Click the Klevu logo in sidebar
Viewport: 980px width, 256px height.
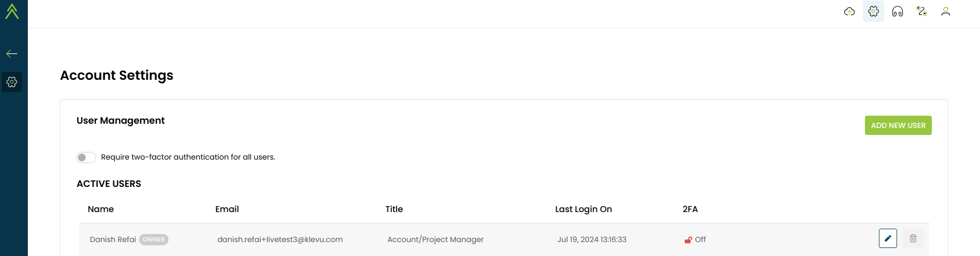tap(12, 11)
